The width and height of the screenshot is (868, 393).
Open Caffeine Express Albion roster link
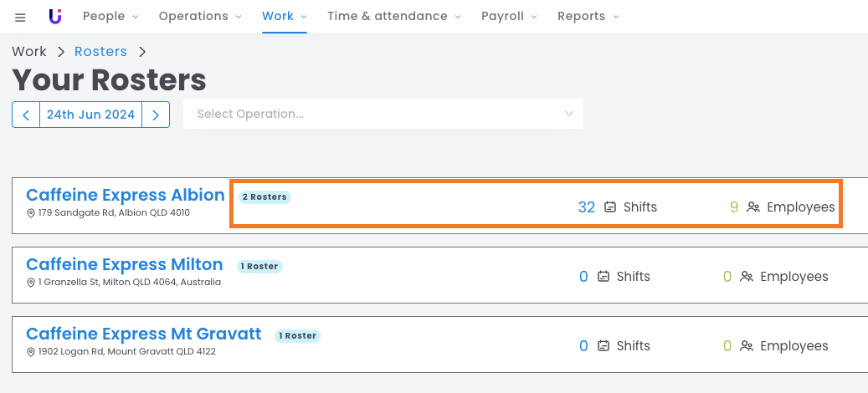point(125,195)
